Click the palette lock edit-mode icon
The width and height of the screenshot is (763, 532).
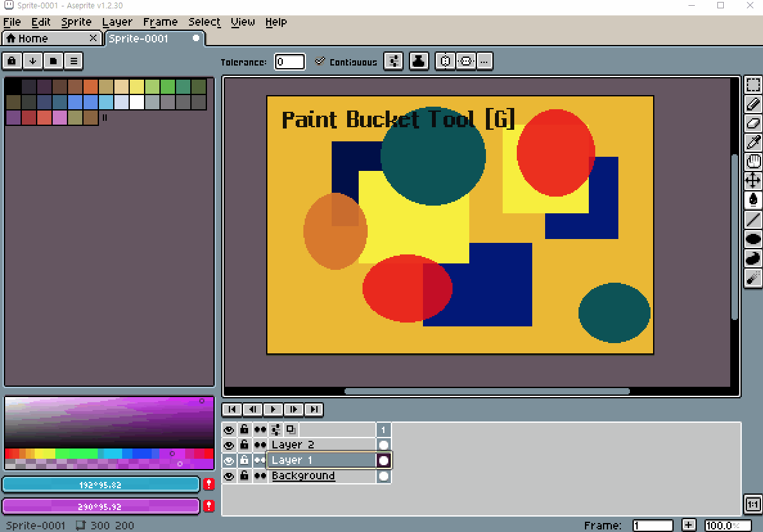point(12,61)
